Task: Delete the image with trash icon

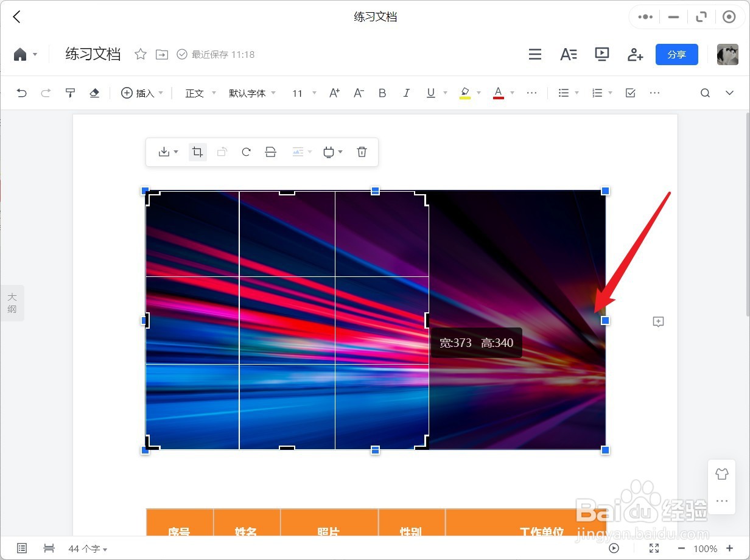Action: 362,152
